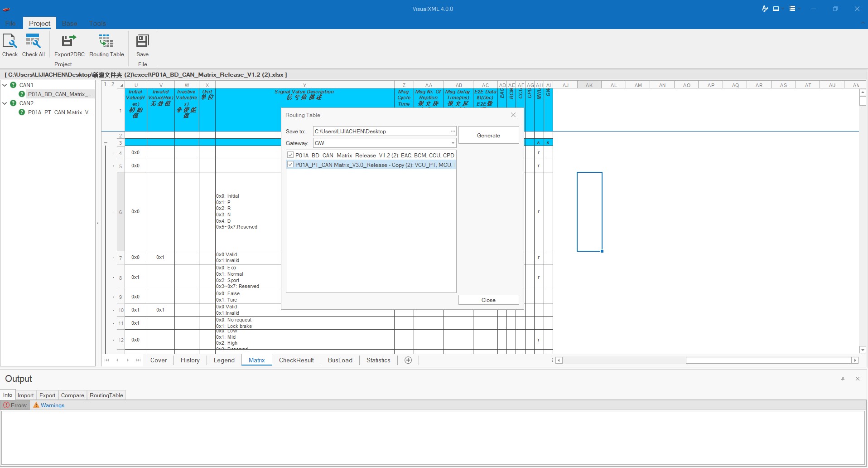Uncheck P01A_PT_CAN Matrix_V3.0_Release checkbox

(290, 165)
